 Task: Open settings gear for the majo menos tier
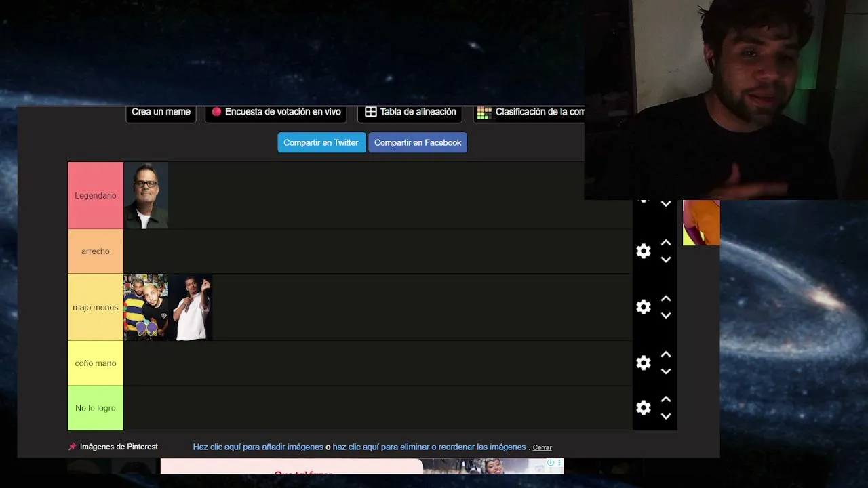[644, 307]
